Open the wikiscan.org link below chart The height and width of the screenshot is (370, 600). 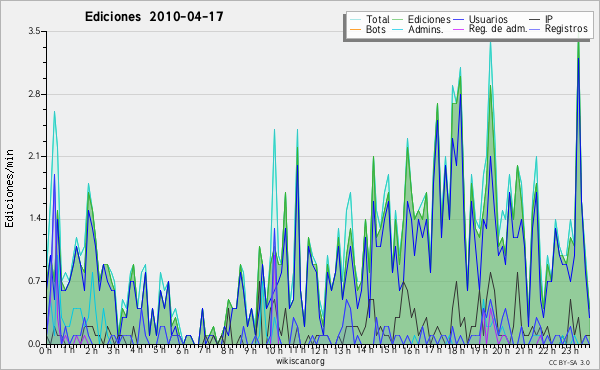[300, 361]
